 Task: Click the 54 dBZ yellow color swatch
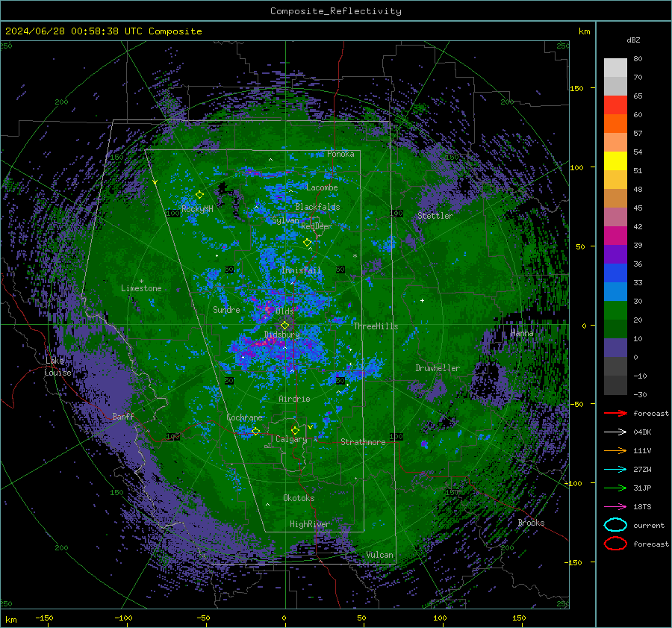615,161
